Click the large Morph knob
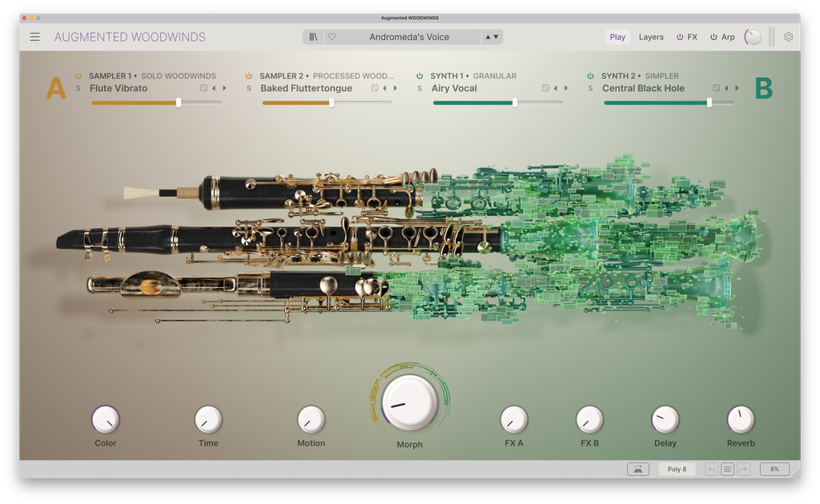The width and height of the screenshot is (820, 504). [x=409, y=402]
